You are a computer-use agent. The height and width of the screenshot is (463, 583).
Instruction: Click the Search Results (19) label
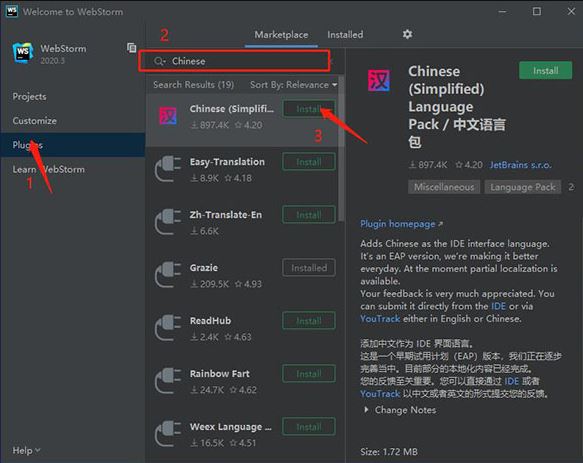coord(193,85)
